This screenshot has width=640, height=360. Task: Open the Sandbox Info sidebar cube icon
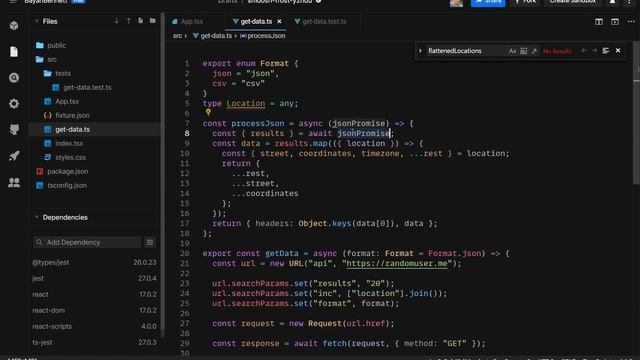[x=14, y=26]
